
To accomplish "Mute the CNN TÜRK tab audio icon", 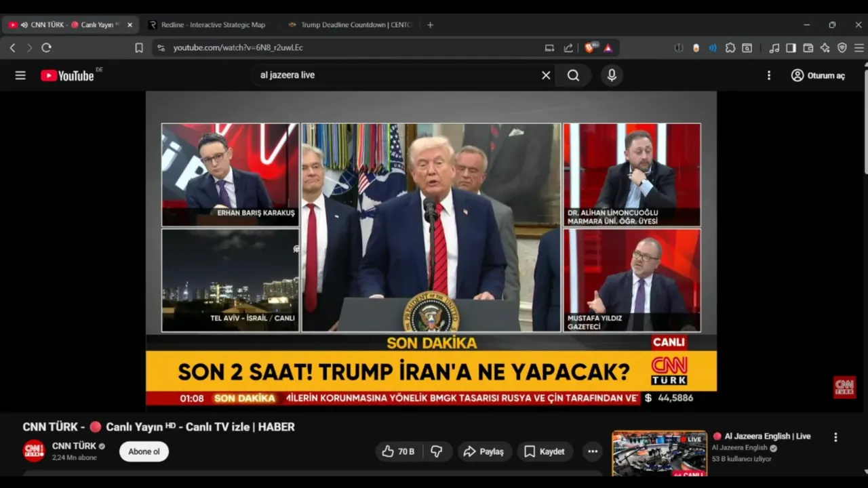I will tap(24, 24).
